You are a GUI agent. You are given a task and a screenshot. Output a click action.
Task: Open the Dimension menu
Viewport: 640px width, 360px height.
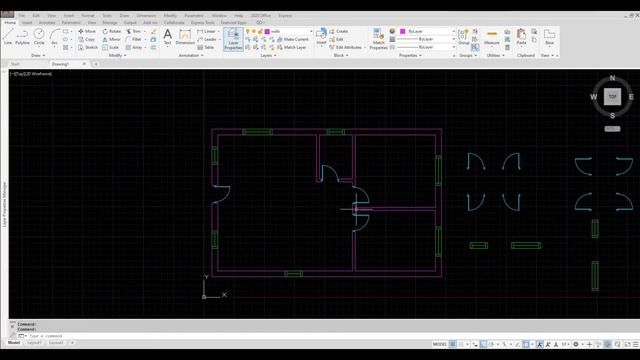pos(146,16)
